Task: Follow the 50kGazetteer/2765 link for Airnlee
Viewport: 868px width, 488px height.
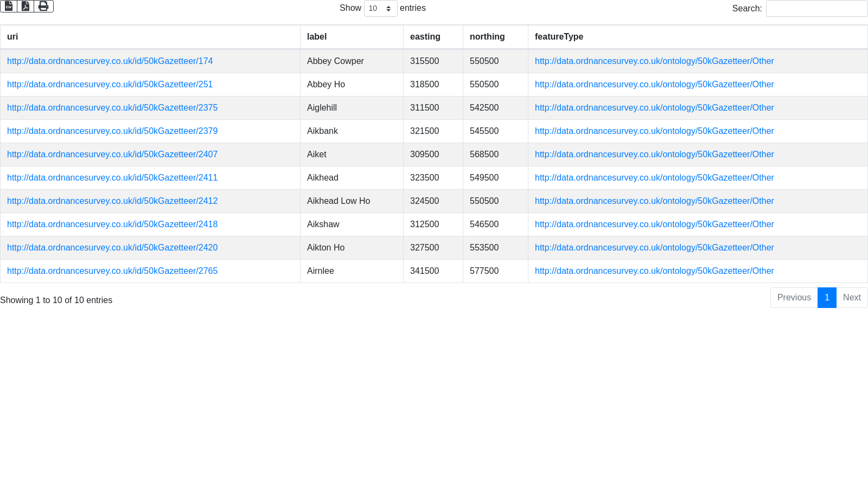Action: pos(112,271)
